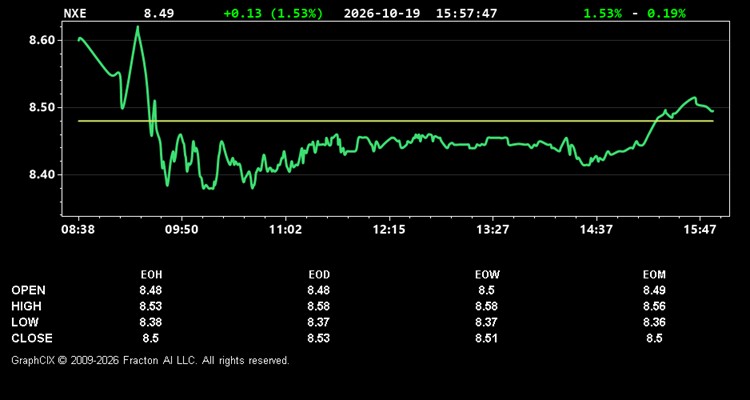
Task: Click the HIGH row label
Action: (x=27, y=306)
